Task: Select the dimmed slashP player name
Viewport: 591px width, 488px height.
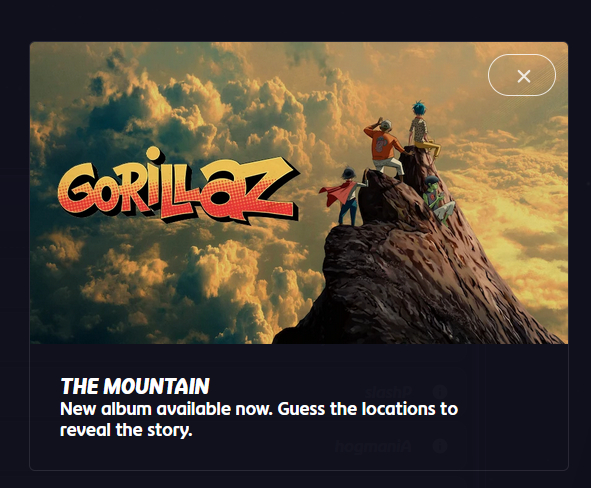Action: 388,392
